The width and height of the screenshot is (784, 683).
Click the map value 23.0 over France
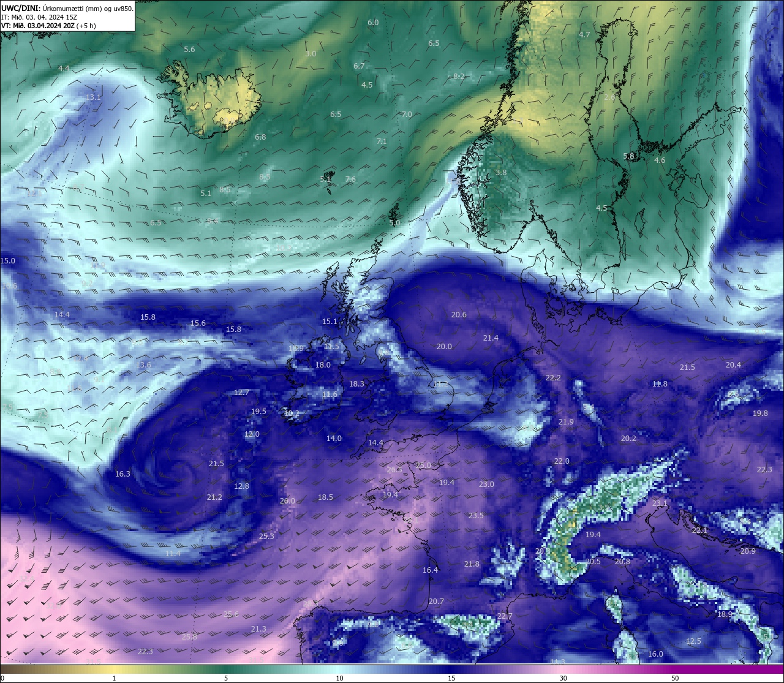click(x=486, y=484)
